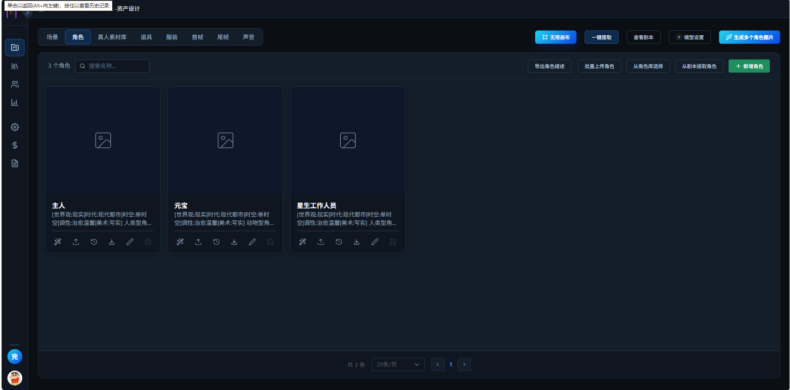Click the 共 3 条 total label
790x390 pixels.
(356, 364)
